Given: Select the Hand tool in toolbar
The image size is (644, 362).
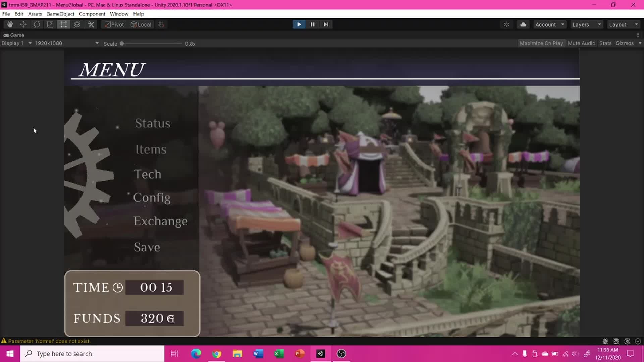Looking at the screenshot, I should 10,24.
